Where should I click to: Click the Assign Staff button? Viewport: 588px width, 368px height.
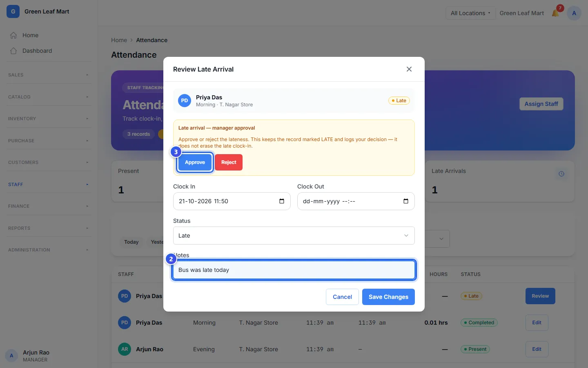541,104
